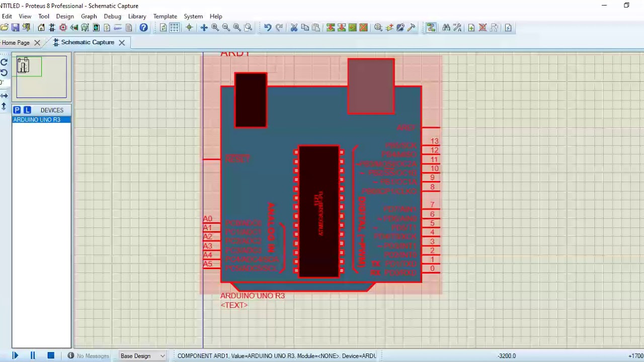Viewport: 644px width, 362px height.
Task: Pause the simulation
Action: click(33, 355)
